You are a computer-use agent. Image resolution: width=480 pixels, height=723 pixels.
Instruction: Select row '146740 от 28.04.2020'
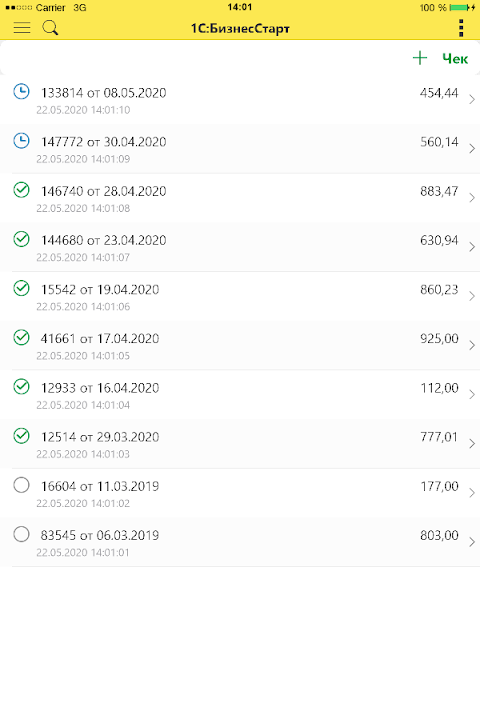click(x=240, y=198)
